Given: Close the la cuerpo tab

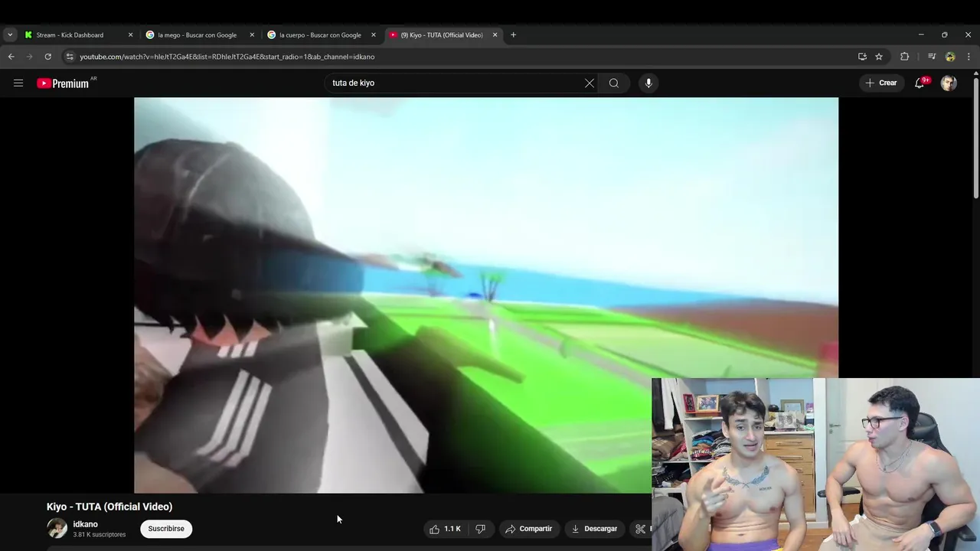Looking at the screenshot, I should pos(374,34).
